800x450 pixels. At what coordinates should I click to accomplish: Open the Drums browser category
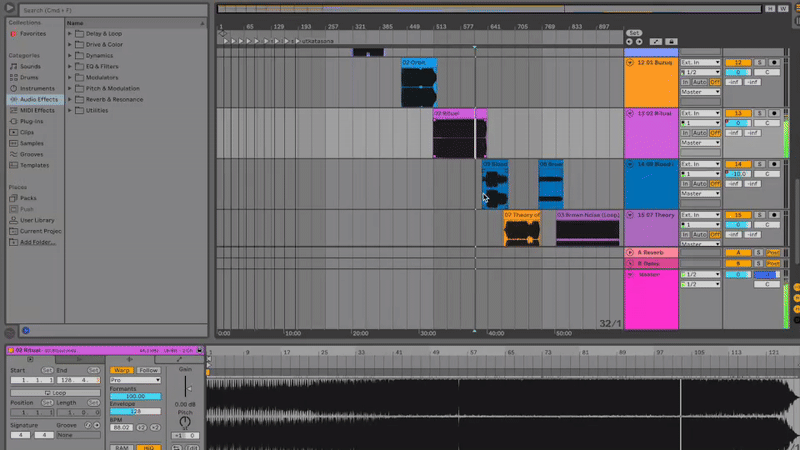point(29,78)
